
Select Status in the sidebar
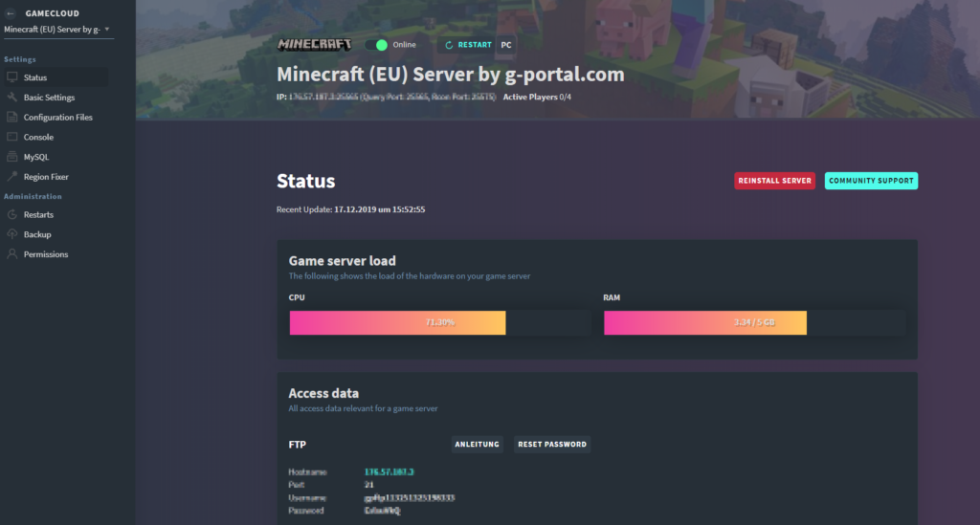35,78
